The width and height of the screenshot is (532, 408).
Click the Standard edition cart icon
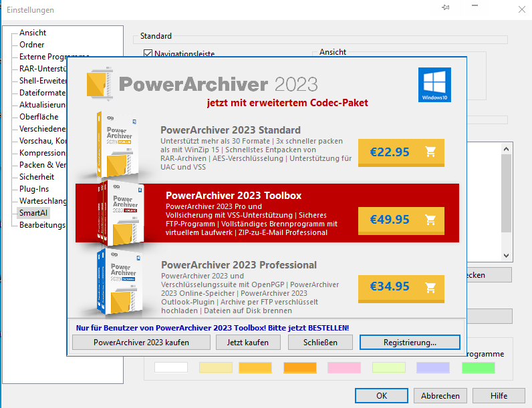(430, 152)
